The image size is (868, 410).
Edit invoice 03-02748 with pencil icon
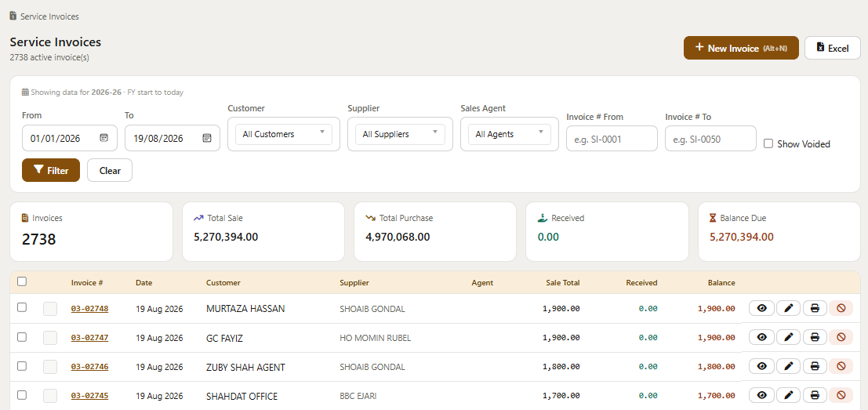(788, 308)
